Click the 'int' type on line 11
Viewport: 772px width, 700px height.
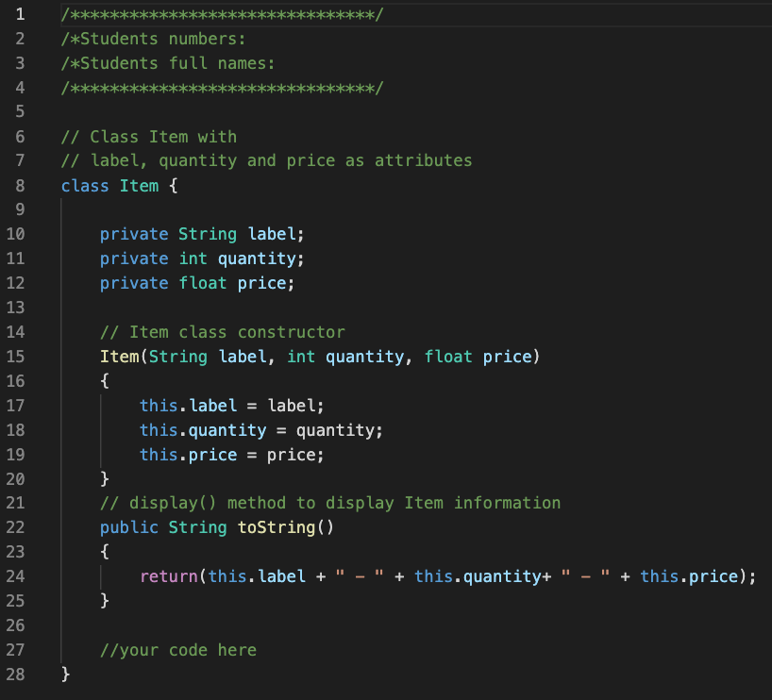tap(193, 258)
